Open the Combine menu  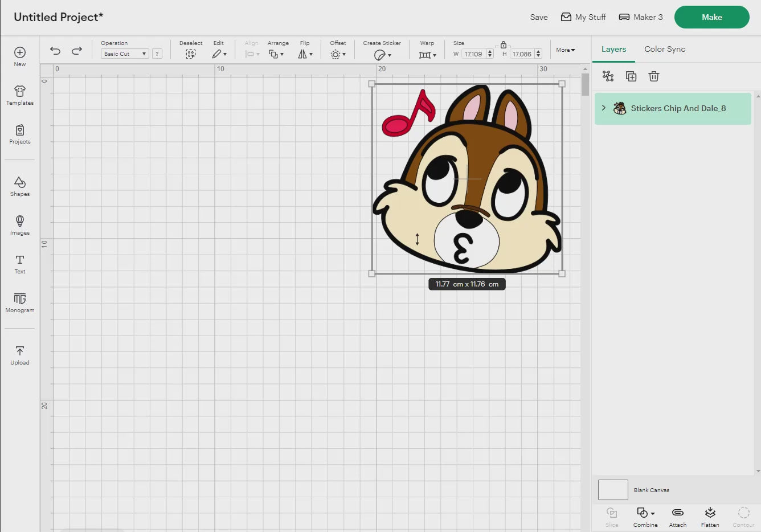coord(645,517)
